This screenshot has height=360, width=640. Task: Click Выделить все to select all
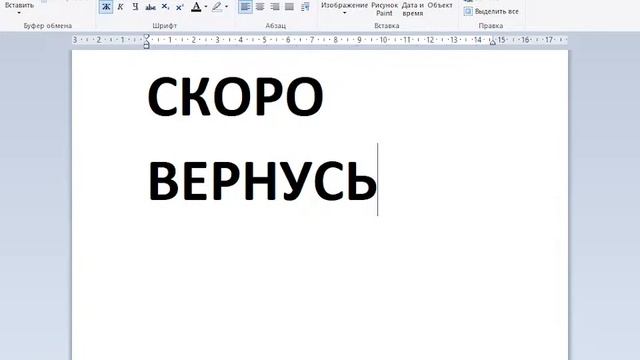tap(497, 11)
